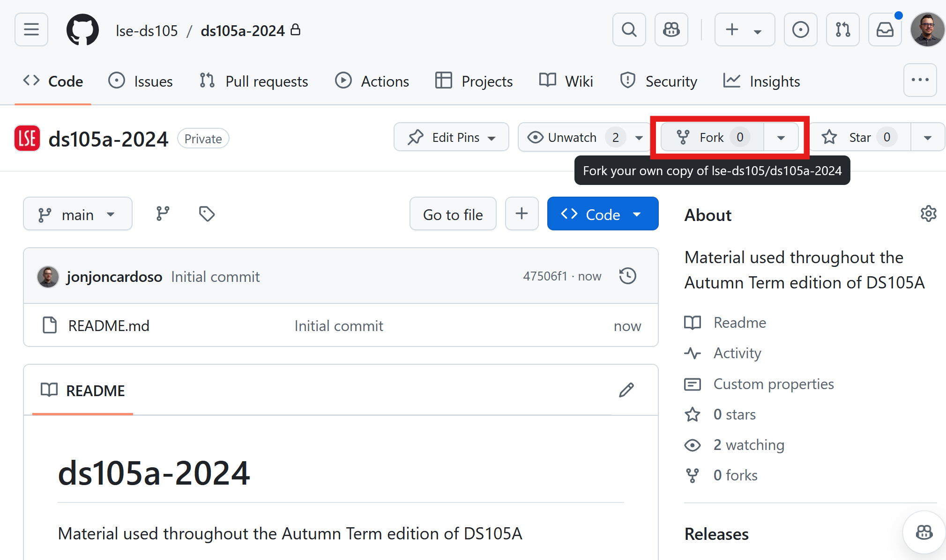Viewport: 946px width, 560px height.
Task: Open the Insights tab
Action: (x=761, y=81)
